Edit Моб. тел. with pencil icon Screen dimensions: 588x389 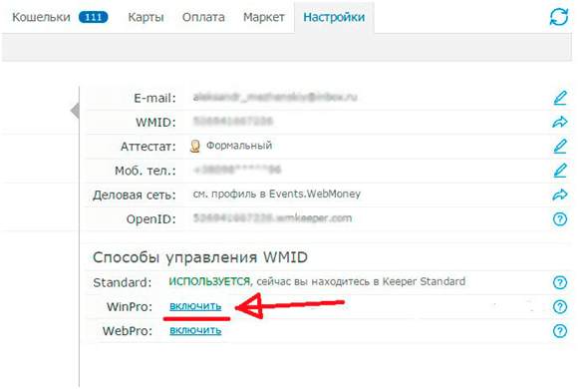(x=560, y=171)
